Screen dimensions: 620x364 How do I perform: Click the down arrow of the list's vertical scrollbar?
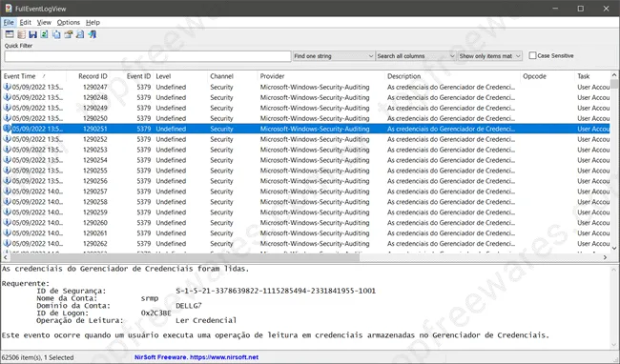click(614, 249)
